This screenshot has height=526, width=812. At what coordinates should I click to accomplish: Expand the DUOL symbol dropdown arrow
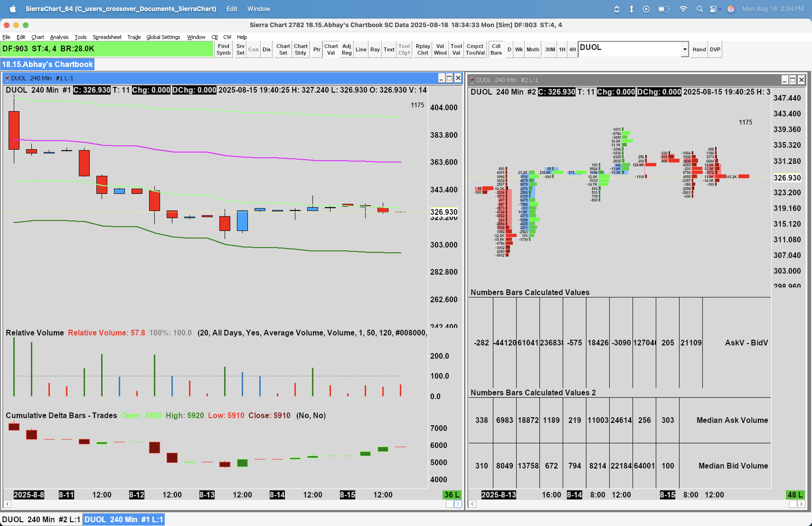pyautogui.click(x=685, y=49)
